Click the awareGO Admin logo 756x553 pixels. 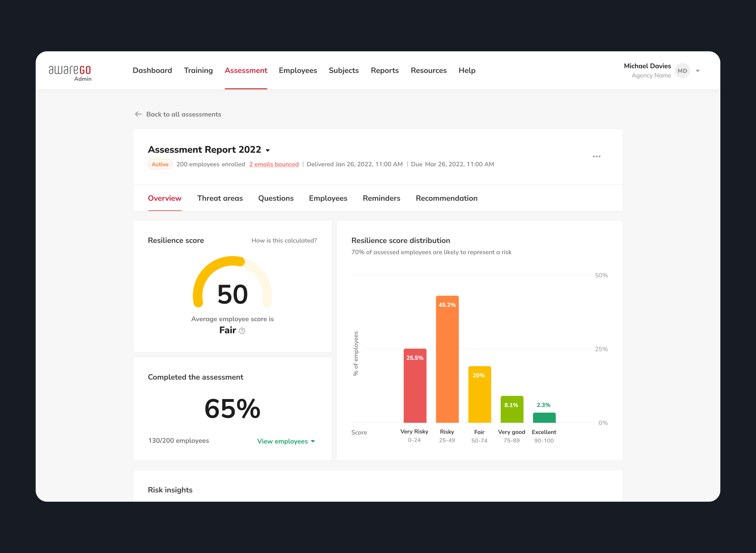click(x=70, y=72)
